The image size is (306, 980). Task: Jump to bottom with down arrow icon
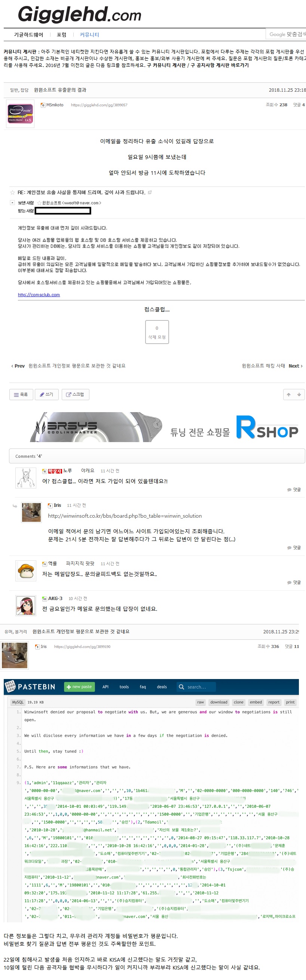(299, 395)
